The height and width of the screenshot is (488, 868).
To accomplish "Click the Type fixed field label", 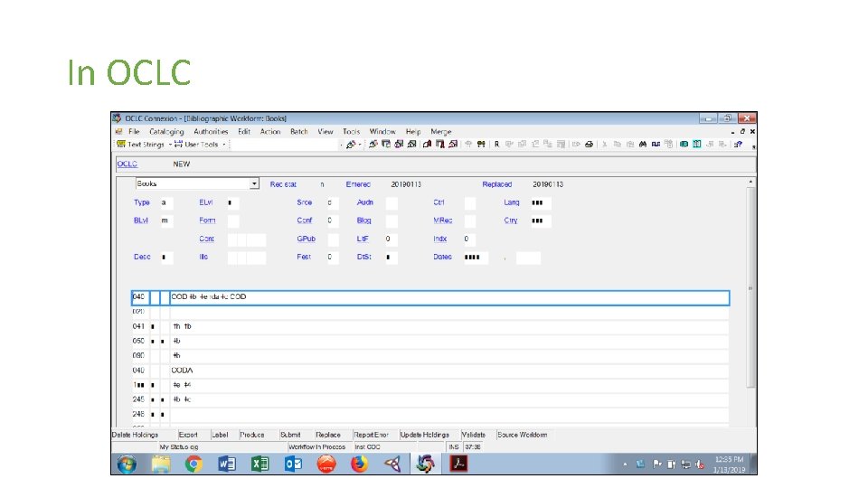I will click(142, 202).
